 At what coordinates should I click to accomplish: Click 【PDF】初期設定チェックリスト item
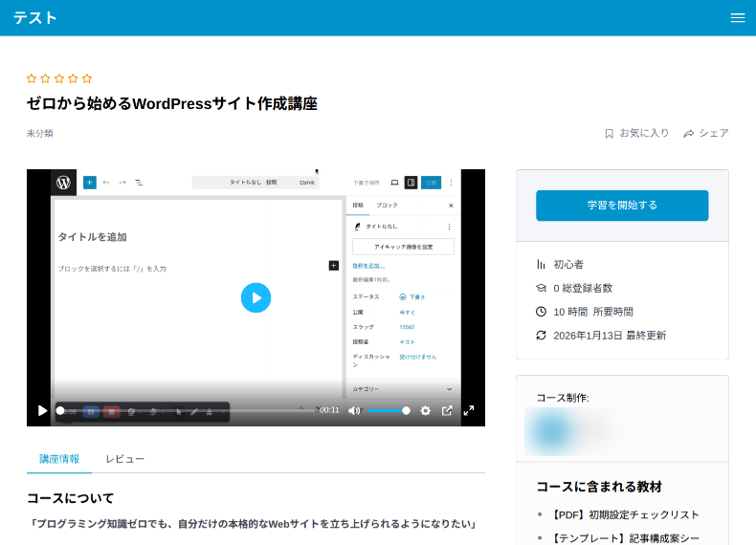pyautogui.click(x=624, y=514)
